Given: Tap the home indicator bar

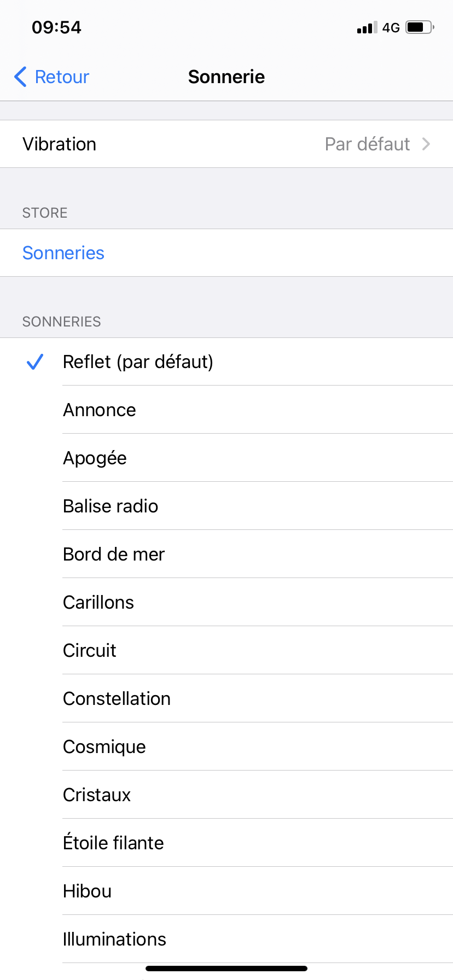Looking at the screenshot, I should (x=226, y=968).
